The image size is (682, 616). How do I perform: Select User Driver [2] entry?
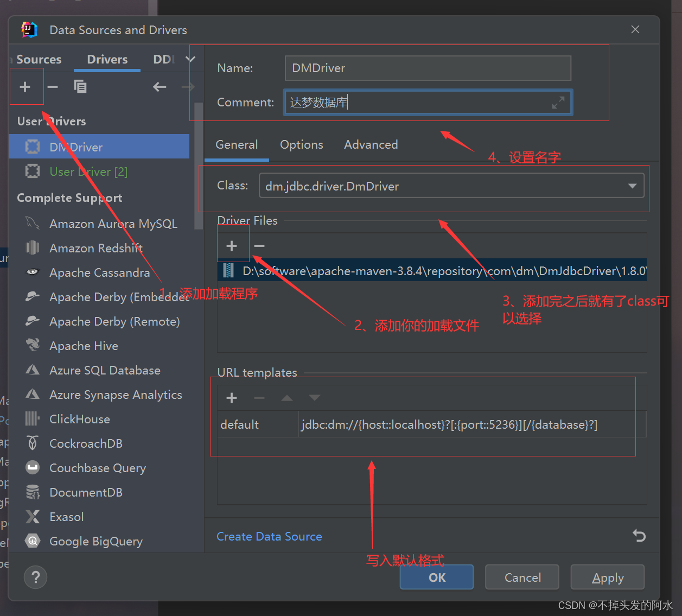(x=99, y=172)
